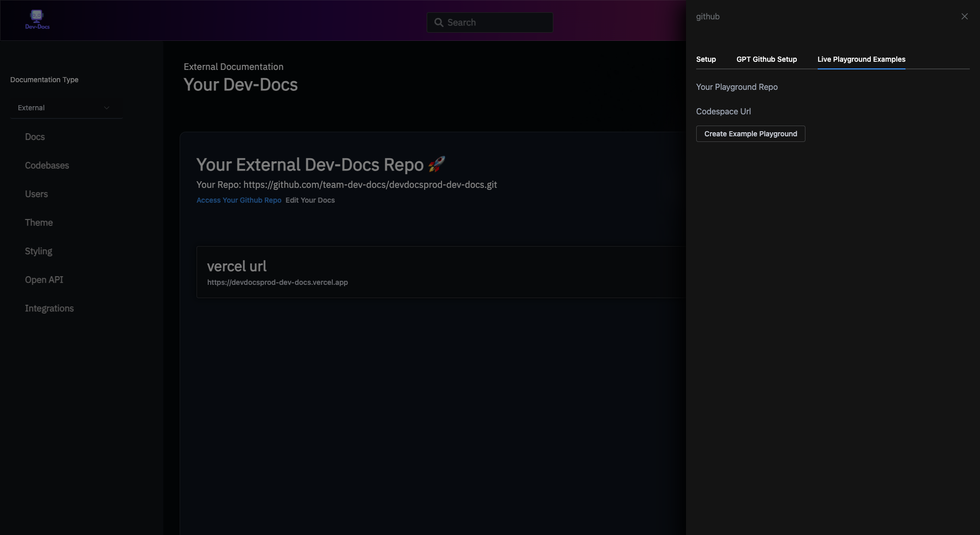Click the rocket emoji beside the repo heading

436,164
